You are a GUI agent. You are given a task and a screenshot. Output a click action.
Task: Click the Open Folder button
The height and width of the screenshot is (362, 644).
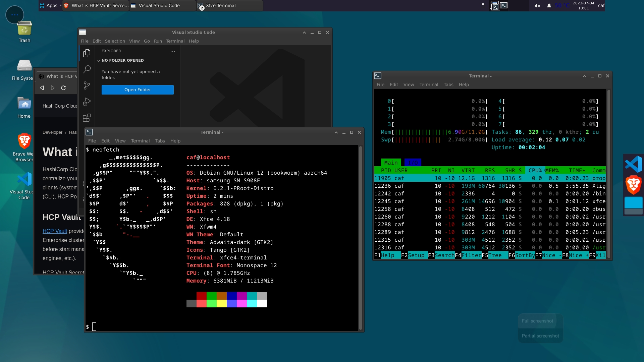point(138,90)
